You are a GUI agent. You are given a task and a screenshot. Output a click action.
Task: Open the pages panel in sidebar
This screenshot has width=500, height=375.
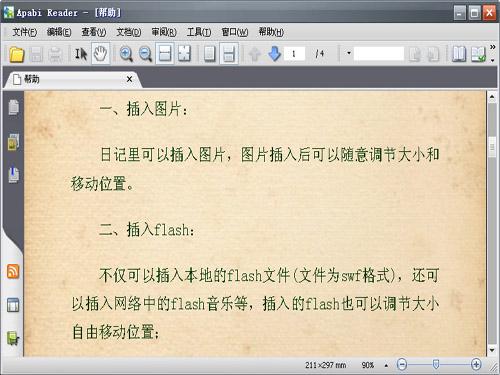[x=13, y=107]
